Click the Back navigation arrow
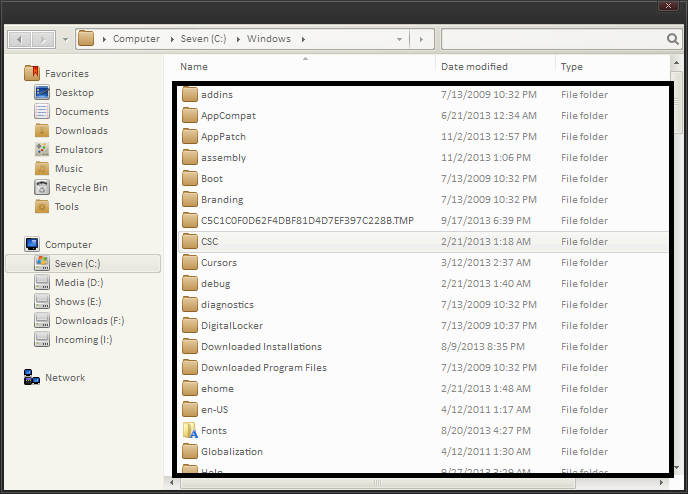The width and height of the screenshot is (688, 494). tap(19, 39)
